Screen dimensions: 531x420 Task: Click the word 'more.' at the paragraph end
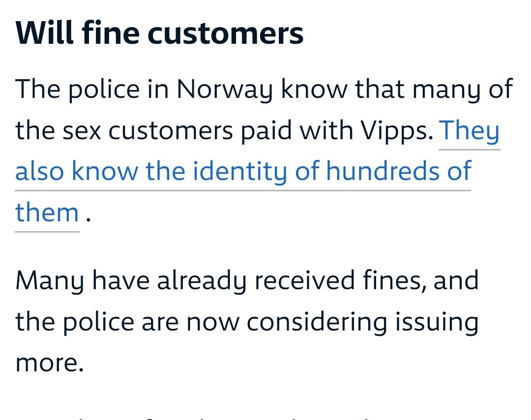50,363
